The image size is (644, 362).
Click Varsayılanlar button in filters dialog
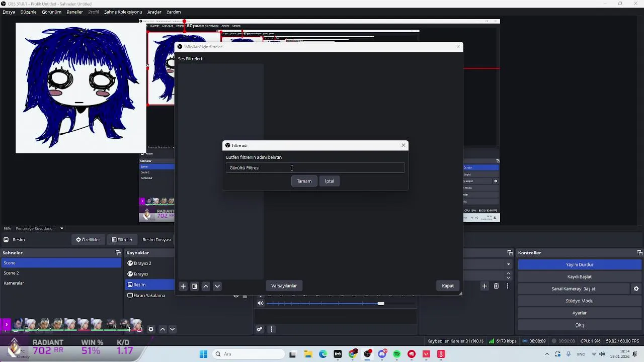point(284,286)
